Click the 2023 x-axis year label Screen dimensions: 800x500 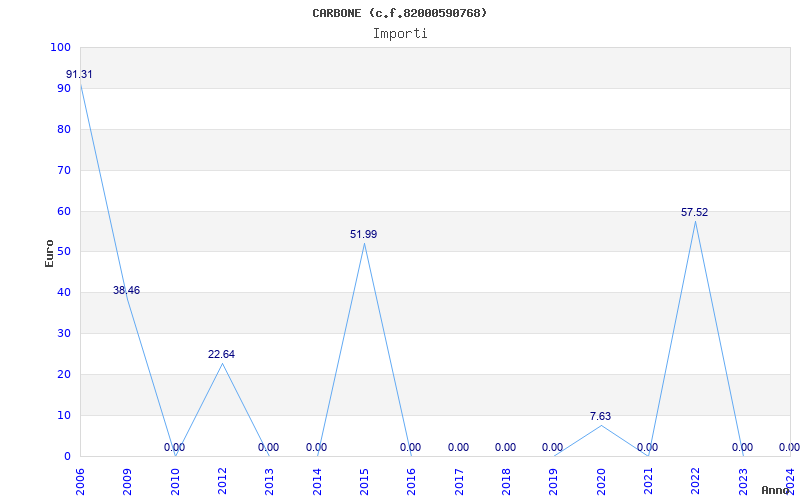click(x=743, y=482)
